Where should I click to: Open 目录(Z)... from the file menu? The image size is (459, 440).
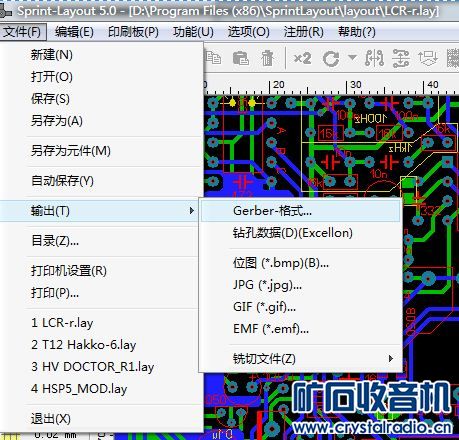(x=101, y=241)
